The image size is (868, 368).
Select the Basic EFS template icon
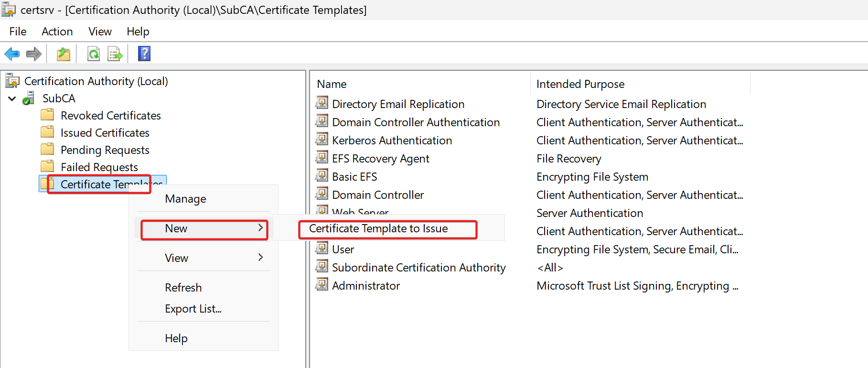(x=322, y=176)
